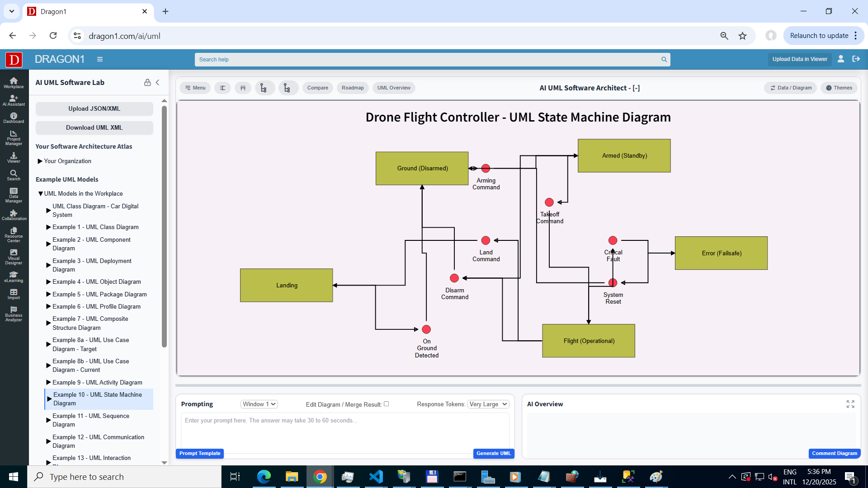
Task: Click the Download UML XML button
Action: click(x=94, y=127)
